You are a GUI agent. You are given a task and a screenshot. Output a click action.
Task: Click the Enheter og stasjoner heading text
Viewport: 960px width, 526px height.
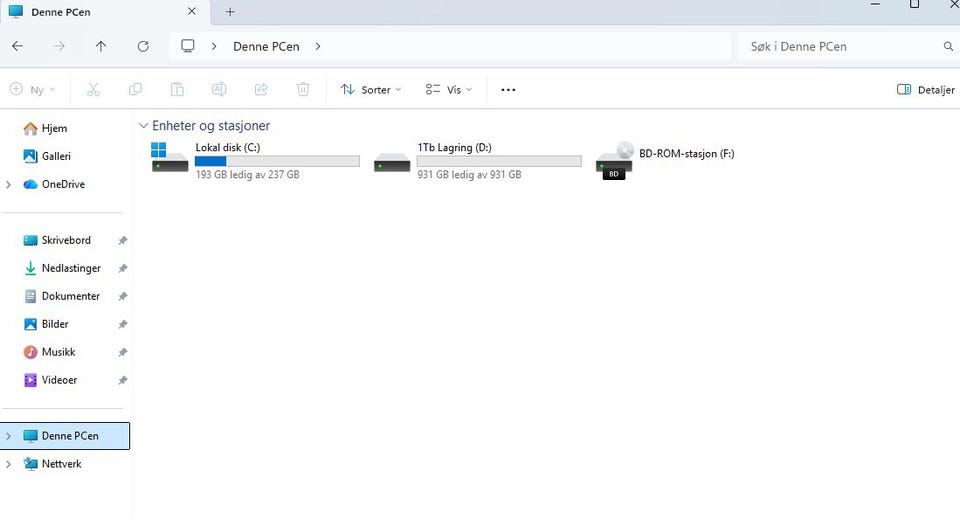click(x=211, y=126)
